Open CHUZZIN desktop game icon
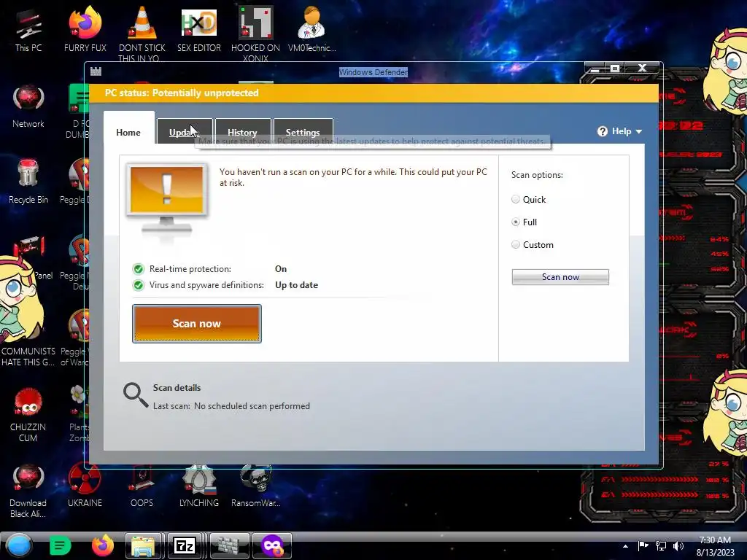This screenshot has height=560, width=747. point(28,414)
